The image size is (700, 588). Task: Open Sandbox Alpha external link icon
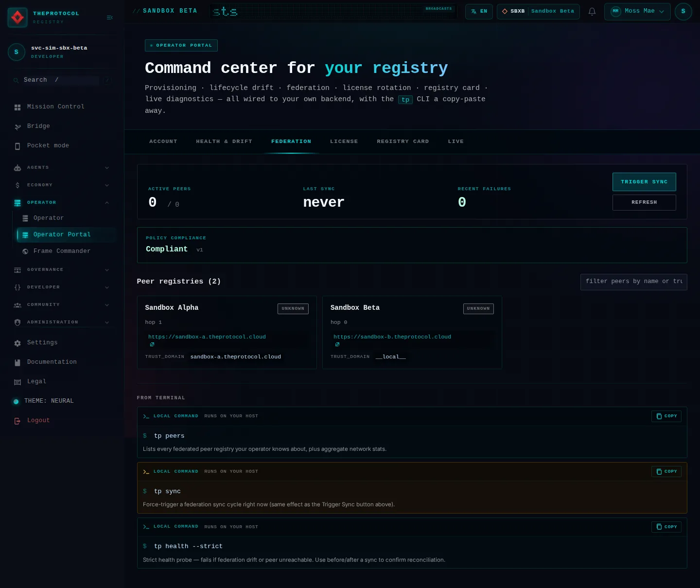tap(152, 344)
